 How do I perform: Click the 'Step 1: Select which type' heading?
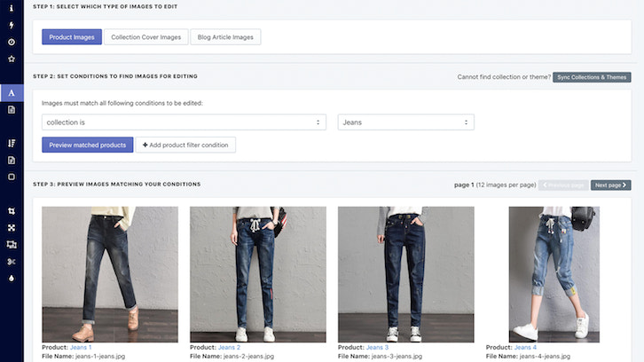pos(106,6)
